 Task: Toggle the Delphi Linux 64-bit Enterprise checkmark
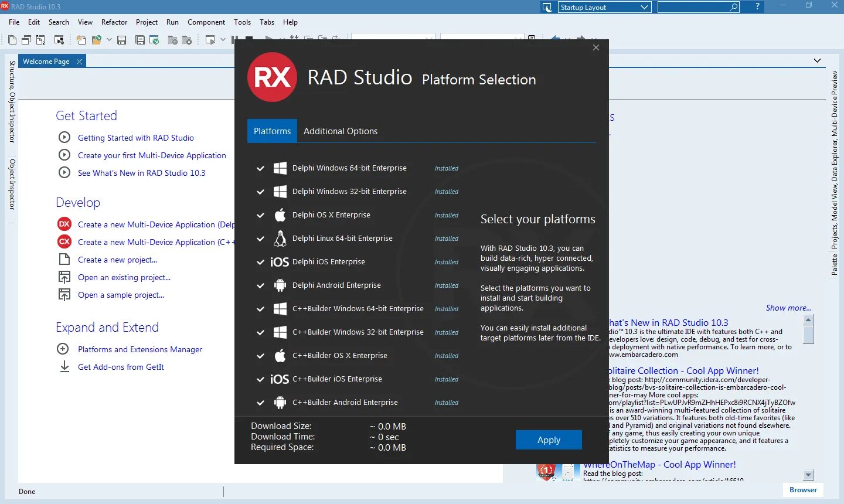point(260,239)
